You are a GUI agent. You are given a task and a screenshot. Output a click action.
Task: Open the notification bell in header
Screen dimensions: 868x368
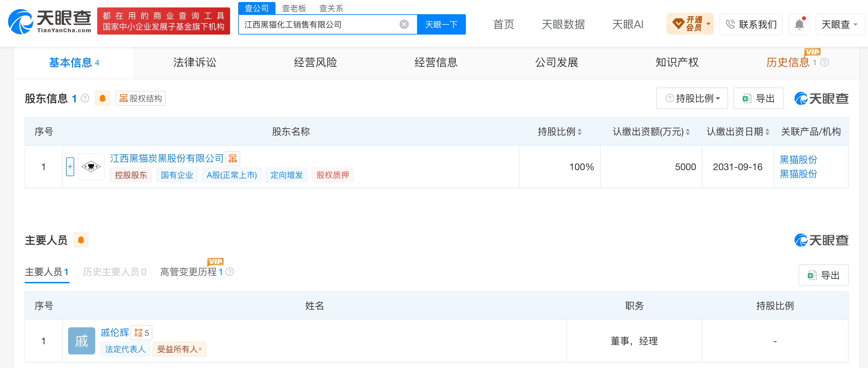(x=799, y=24)
